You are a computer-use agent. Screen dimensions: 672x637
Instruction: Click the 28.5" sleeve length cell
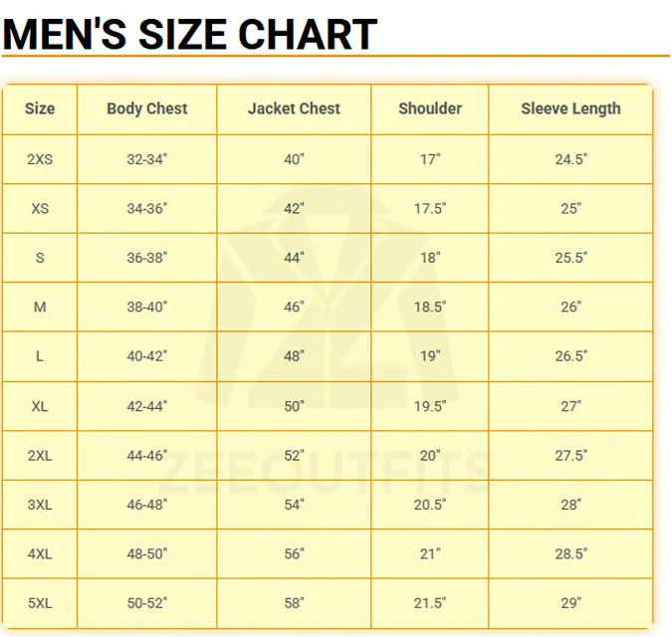570,554
